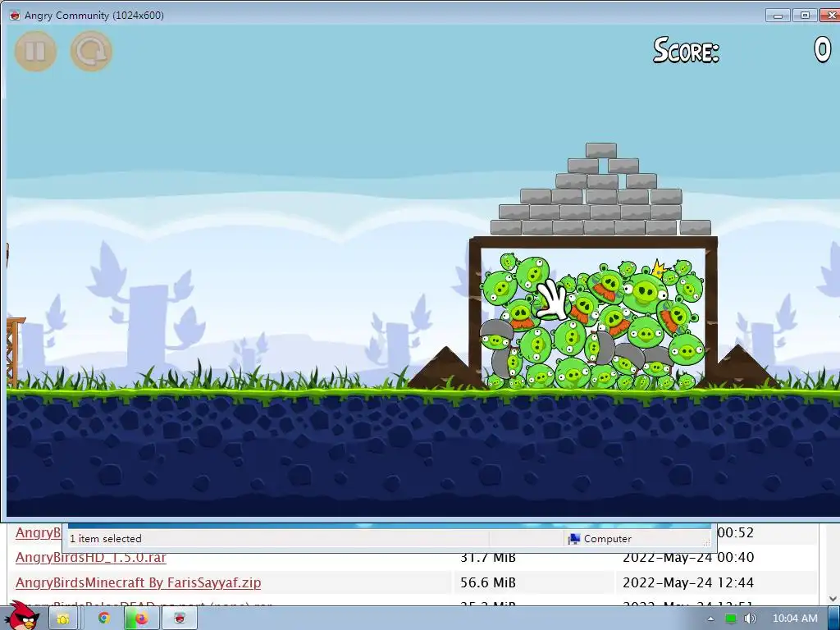Click the Angry Birds red bird Start button
The height and width of the screenshot is (630, 840).
pos(24,616)
